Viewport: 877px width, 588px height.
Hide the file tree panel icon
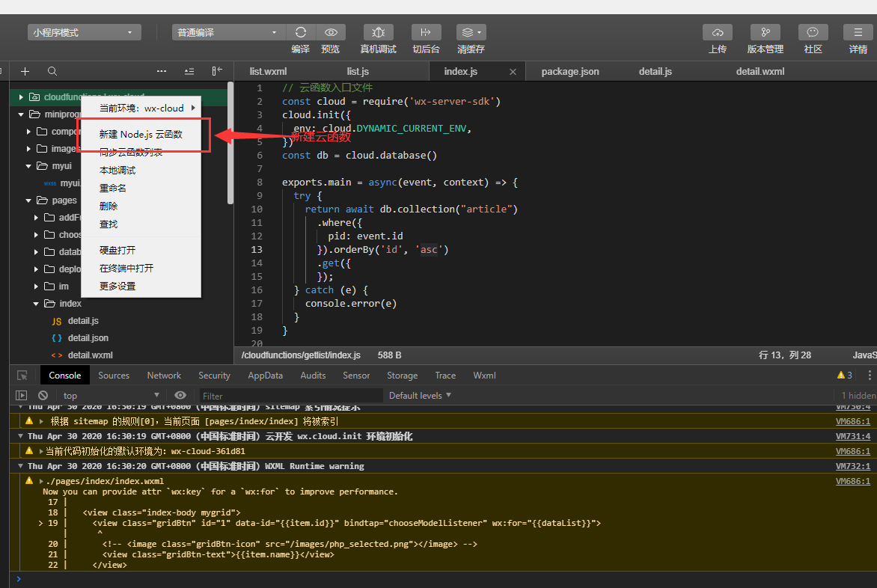217,71
